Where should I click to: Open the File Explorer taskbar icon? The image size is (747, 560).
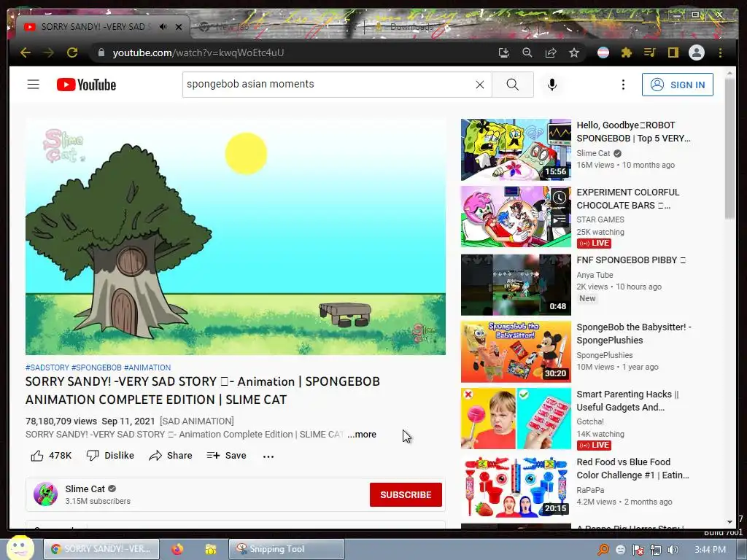point(210,549)
